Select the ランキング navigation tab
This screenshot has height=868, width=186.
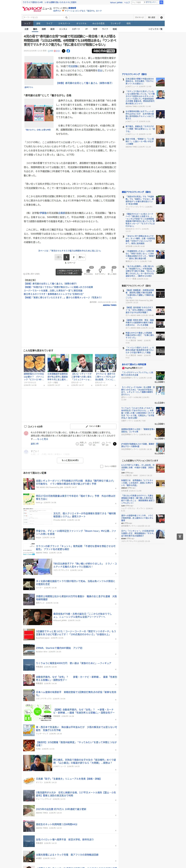coord(115,24)
